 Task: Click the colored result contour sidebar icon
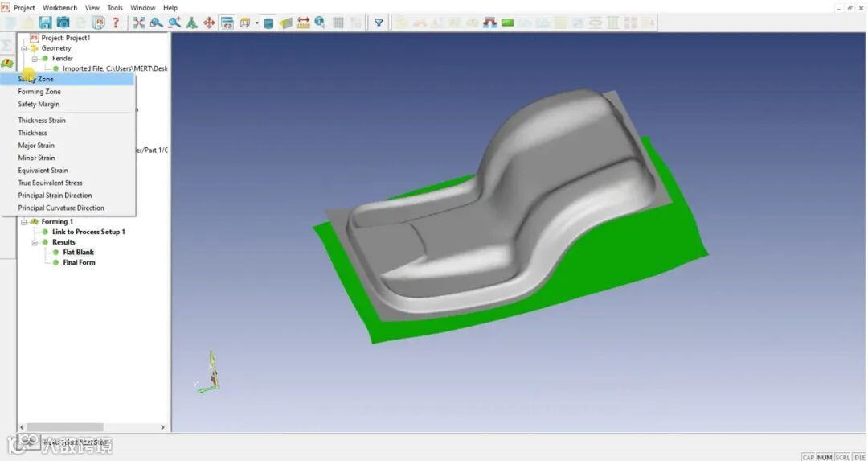tap(6, 64)
